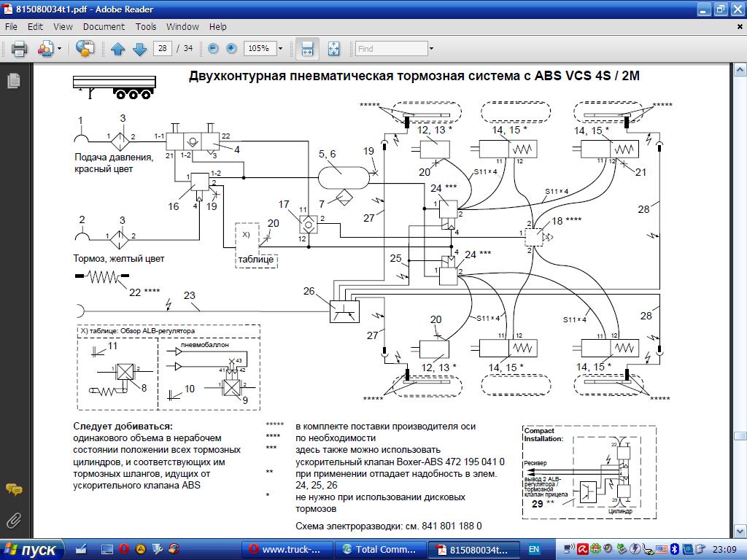The image size is (747, 560).
Task: Go to next page with down arrow
Action: pyautogui.click(x=139, y=49)
